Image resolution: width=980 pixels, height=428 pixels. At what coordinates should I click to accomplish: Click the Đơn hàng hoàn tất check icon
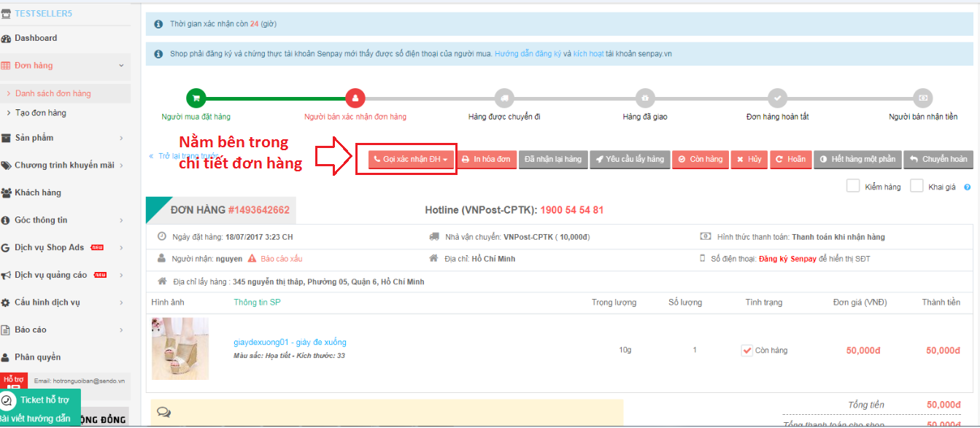pos(777,98)
